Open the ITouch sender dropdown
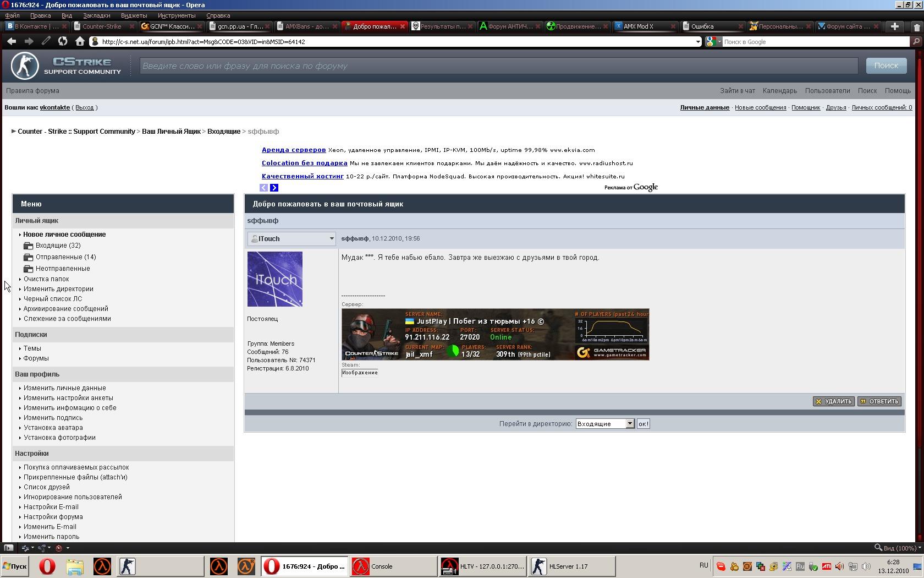Screen dimensions: 924x578 [331, 239]
